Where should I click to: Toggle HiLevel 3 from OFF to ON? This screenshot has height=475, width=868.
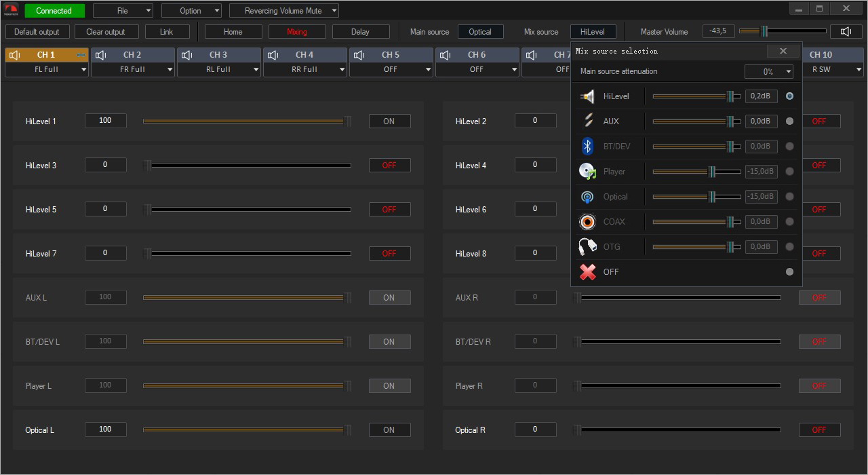[389, 166]
